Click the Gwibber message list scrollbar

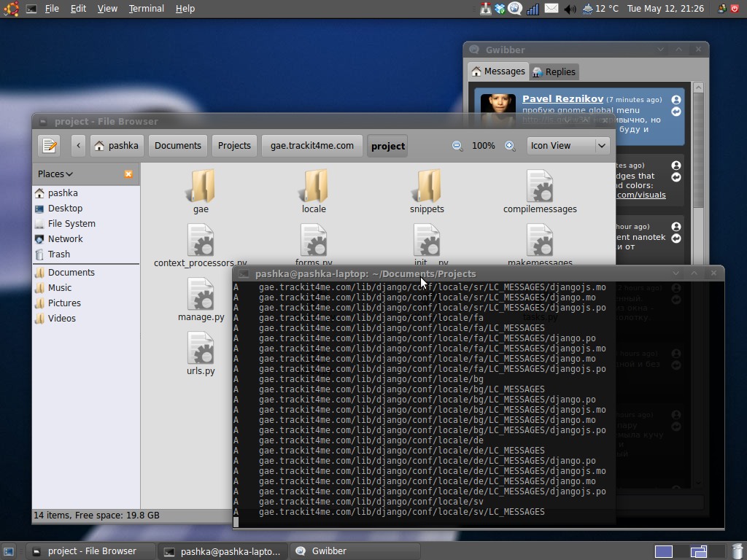coord(698,146)
